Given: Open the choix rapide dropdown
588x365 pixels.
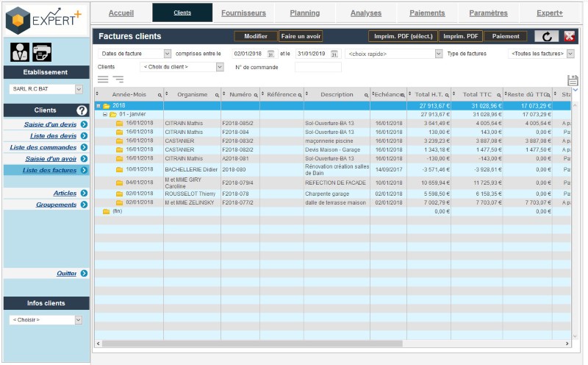Looking at the screenshot, I should [439, 54].
